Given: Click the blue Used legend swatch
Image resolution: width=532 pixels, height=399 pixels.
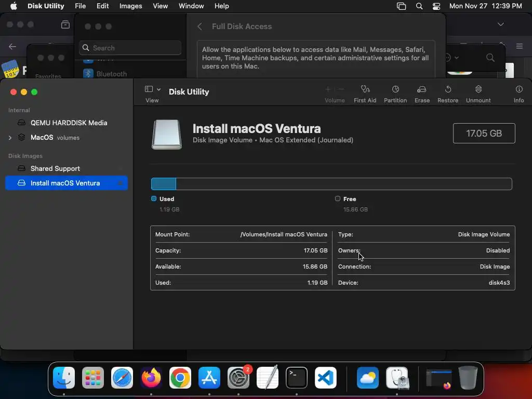Looking at the screenshot, I should 154,198.
